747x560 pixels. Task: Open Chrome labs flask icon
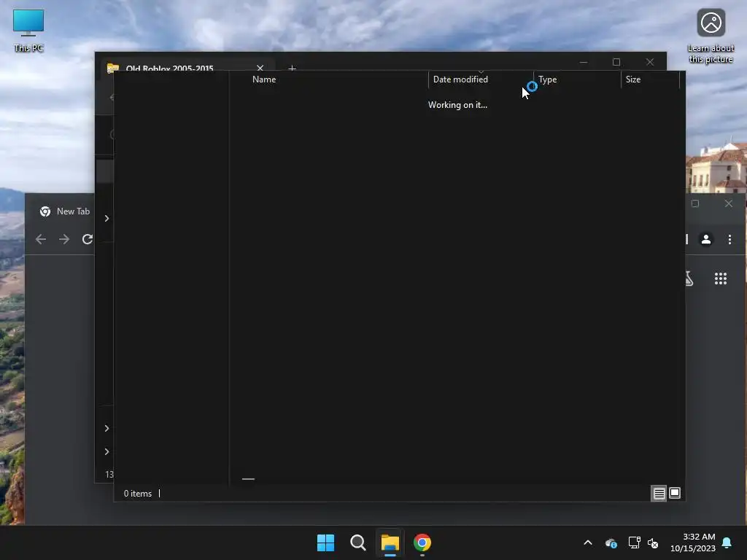689,279
